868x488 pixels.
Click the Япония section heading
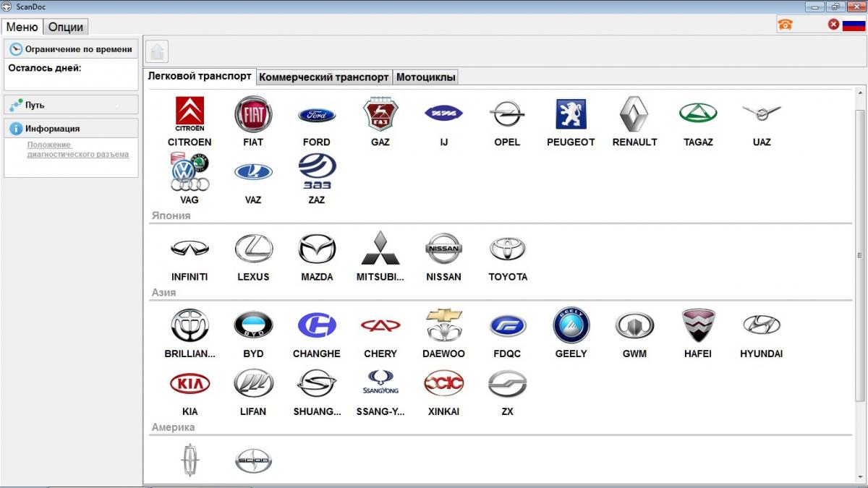pyautogui.click(x=171, y=215)
